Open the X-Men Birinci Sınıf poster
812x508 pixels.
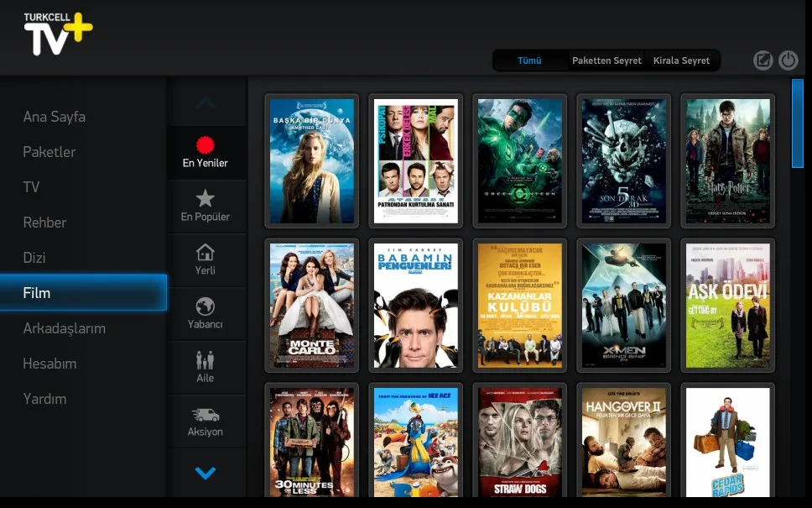tap(624, 306)
